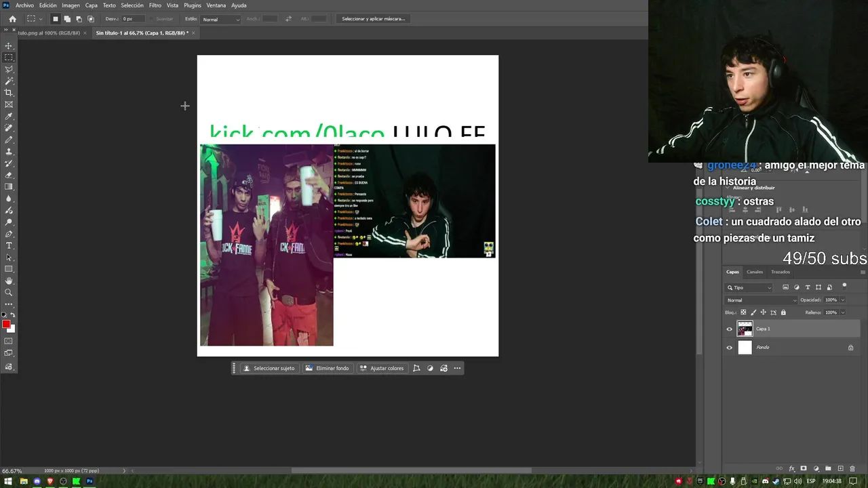Select the Magic Wand tool

pos(9,81)
